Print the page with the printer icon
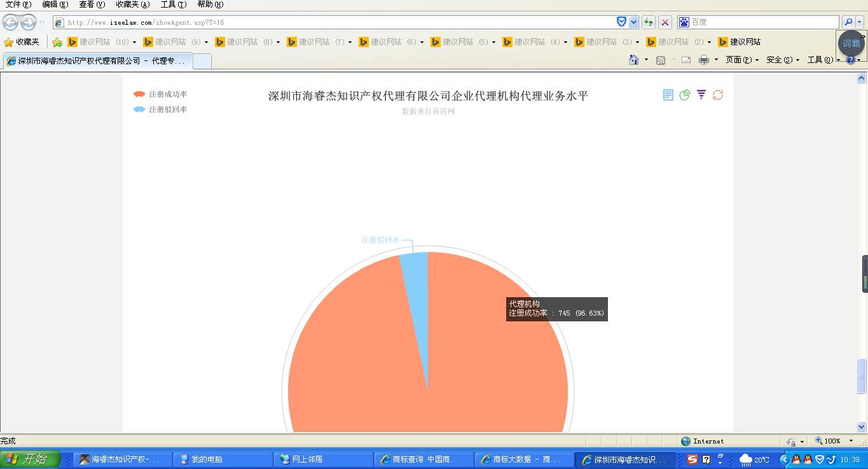 (703, 60)
